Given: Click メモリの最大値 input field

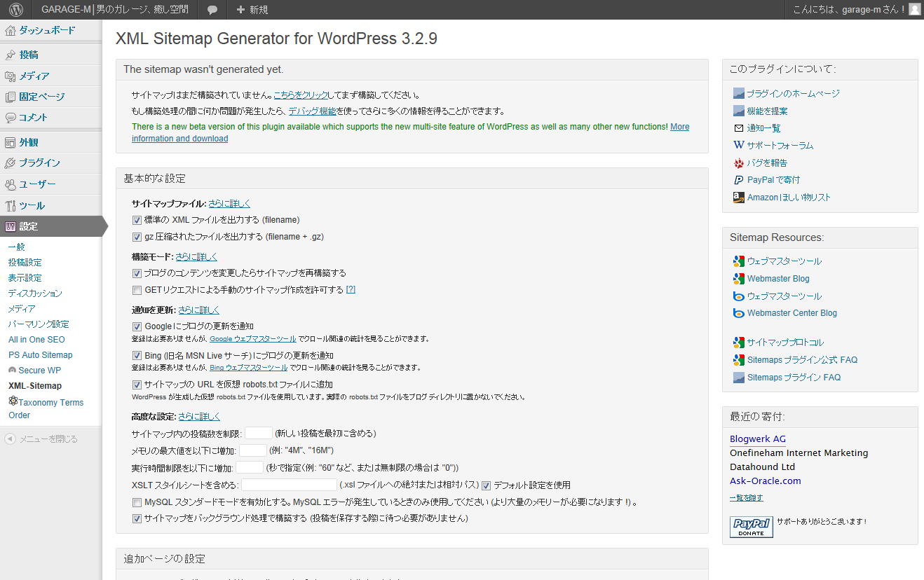Looking at the screenshot, I should click(253, 450).
